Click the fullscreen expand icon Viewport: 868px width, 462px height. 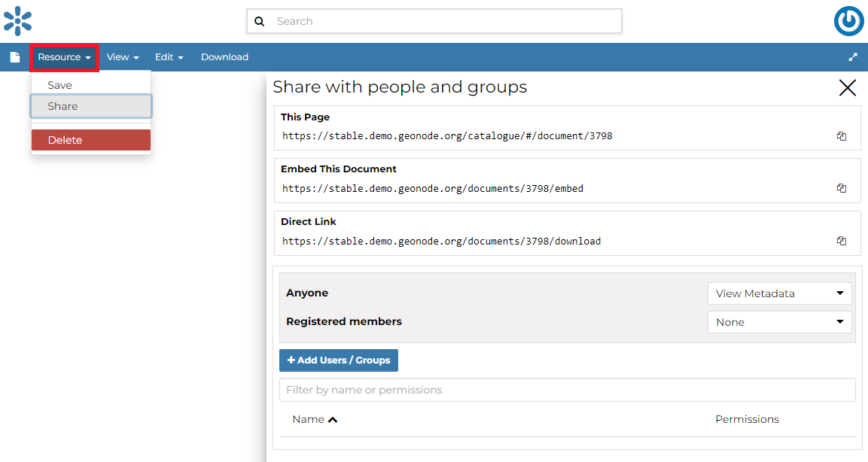click(852, 56)
